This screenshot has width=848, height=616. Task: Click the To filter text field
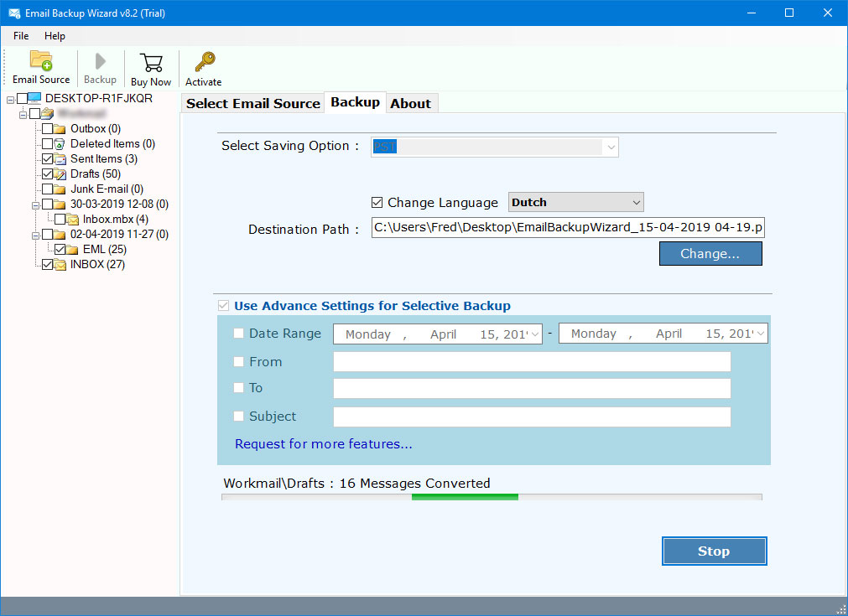(x=532, y=388)
